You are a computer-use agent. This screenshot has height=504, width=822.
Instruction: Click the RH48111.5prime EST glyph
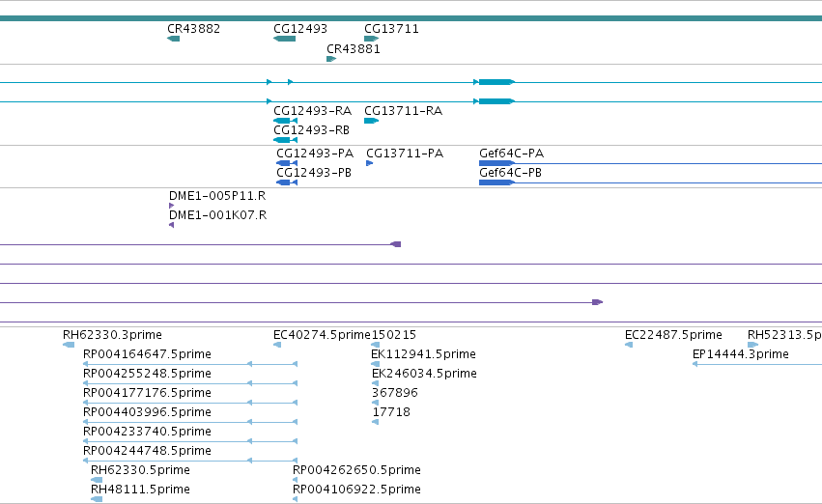pos(97,499)
